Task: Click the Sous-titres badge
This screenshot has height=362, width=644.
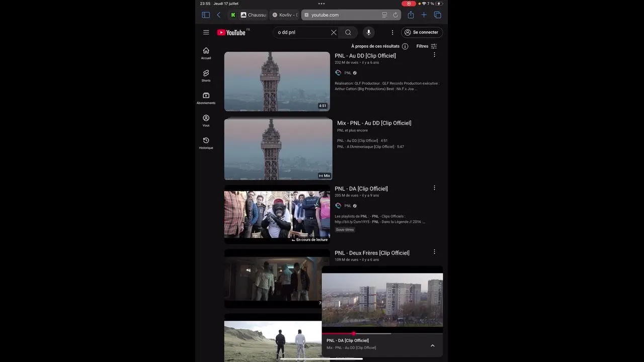Action: pyautogui.click(x=345, y=230)
